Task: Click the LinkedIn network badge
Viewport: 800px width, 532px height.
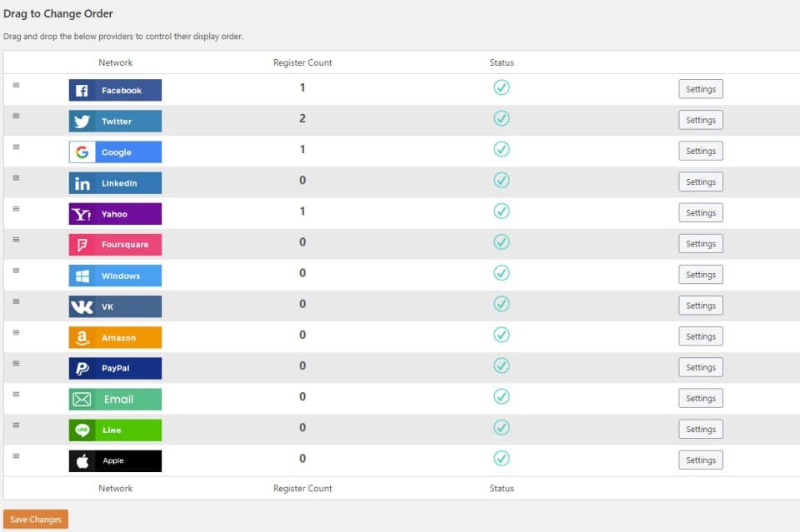Action: pyautogui.click(x=115, y=183)
